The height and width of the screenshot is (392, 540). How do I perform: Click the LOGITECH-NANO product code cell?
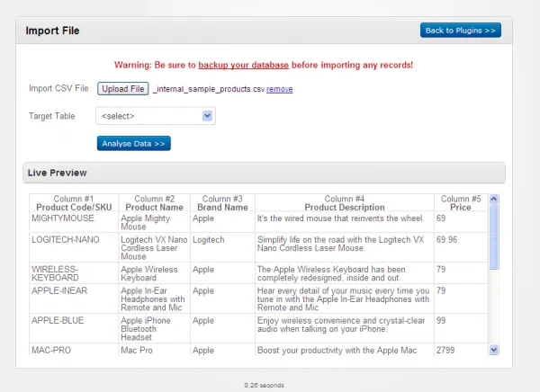(x=66, y=241)
